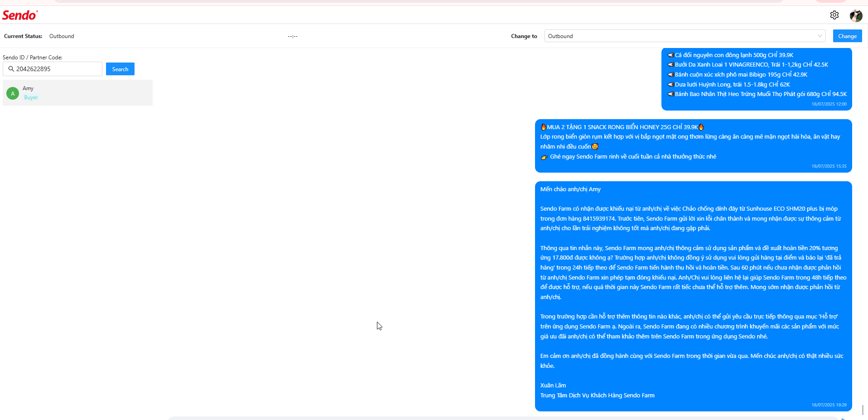Click the 'Bưởi Da Xanh Loại 1' line

point(747,65)
